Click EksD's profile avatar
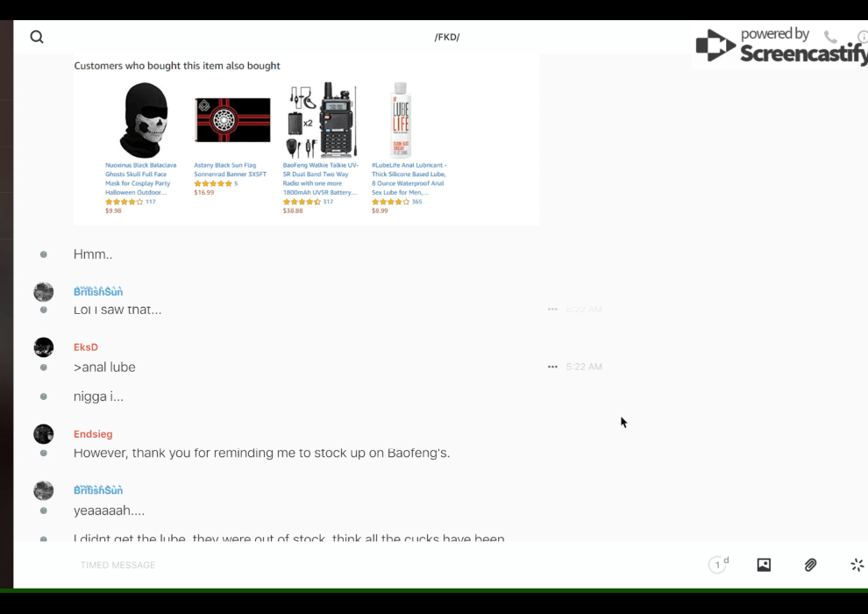This screenshot has width=868, height=614. click(44, 347)
